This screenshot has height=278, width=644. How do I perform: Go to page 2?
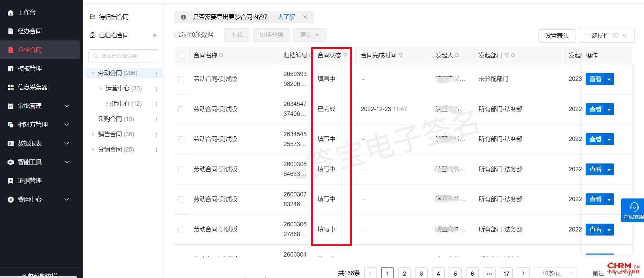pos(404,273)
